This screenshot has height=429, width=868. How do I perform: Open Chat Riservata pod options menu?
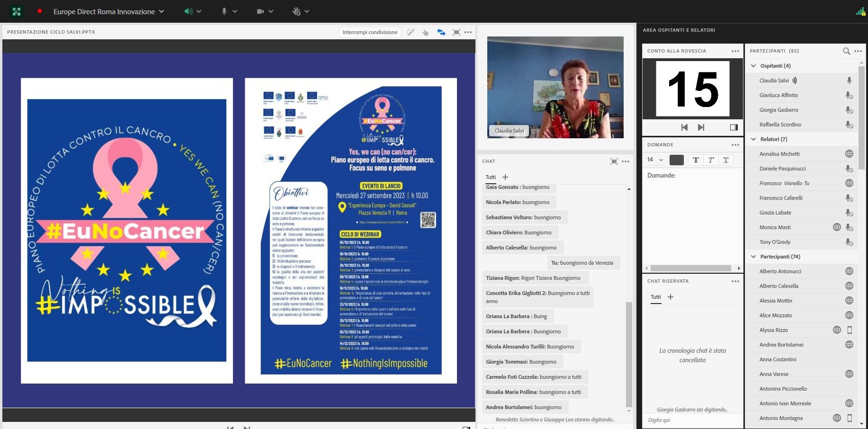pos(735,281)
